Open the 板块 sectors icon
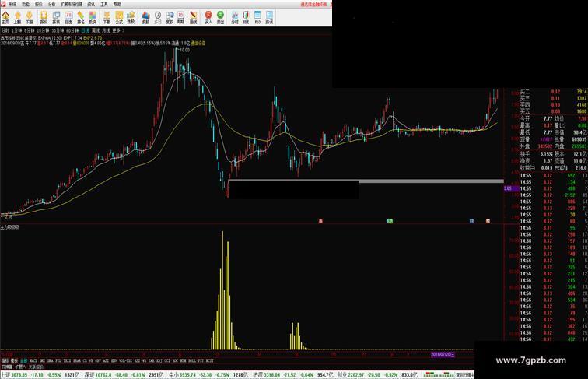Viewport: 588px width, 379px height. 93,17
